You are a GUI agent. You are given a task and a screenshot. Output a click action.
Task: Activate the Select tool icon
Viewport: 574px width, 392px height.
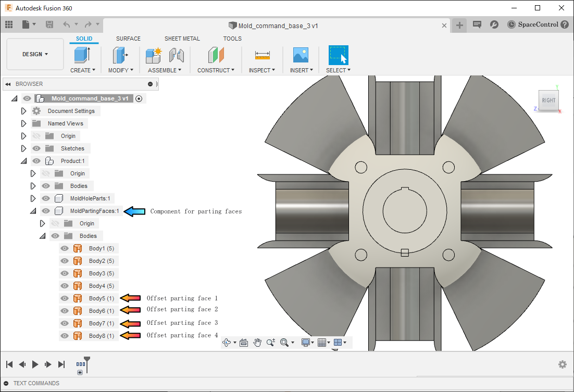pos(338,55)
